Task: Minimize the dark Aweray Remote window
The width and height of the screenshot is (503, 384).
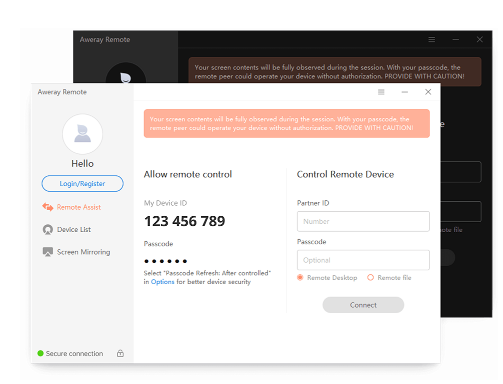Action: tap(456, 40)
